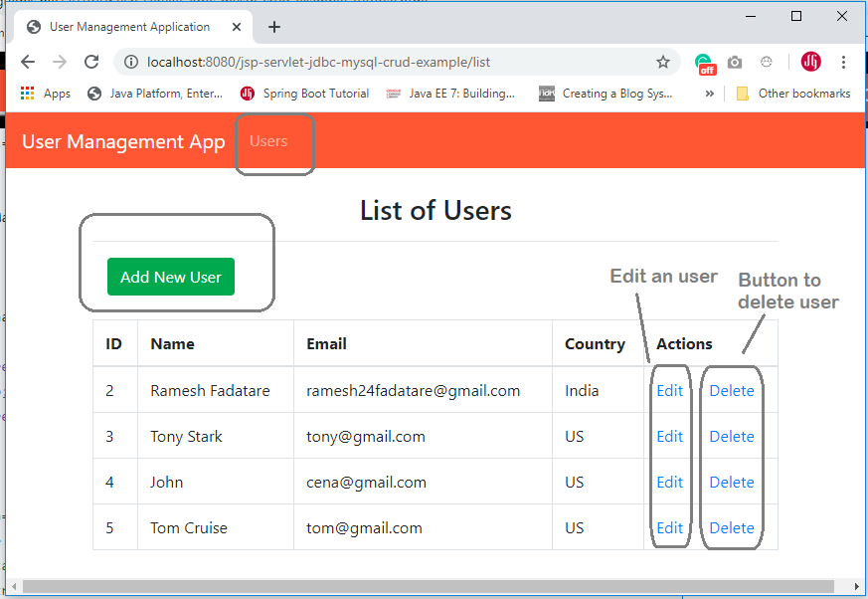The width and height of the screenshot is (868, 599).
Task: Switch to the Users navigation item
Action: pyautogui.click(x=268, y=141)
